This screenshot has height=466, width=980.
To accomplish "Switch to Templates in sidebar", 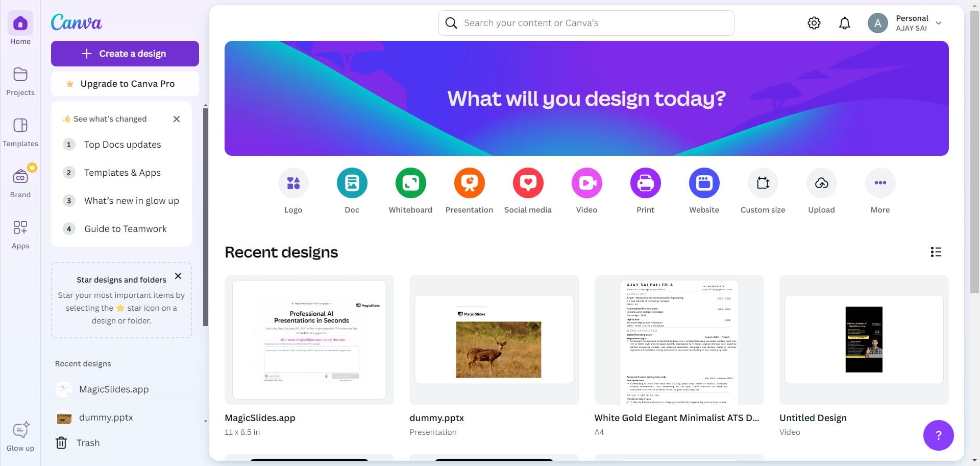I will pyautogui.click(x=20, y=132).
